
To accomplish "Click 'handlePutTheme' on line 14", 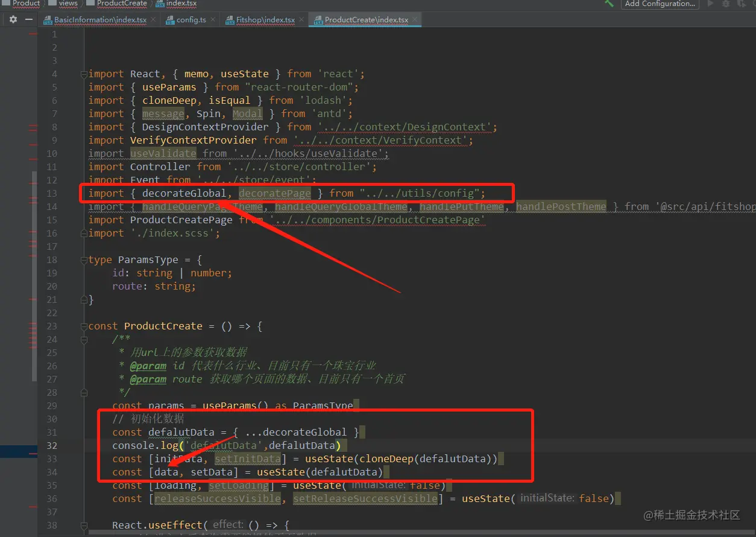I will pyautogui.click(x=462, y=206).
